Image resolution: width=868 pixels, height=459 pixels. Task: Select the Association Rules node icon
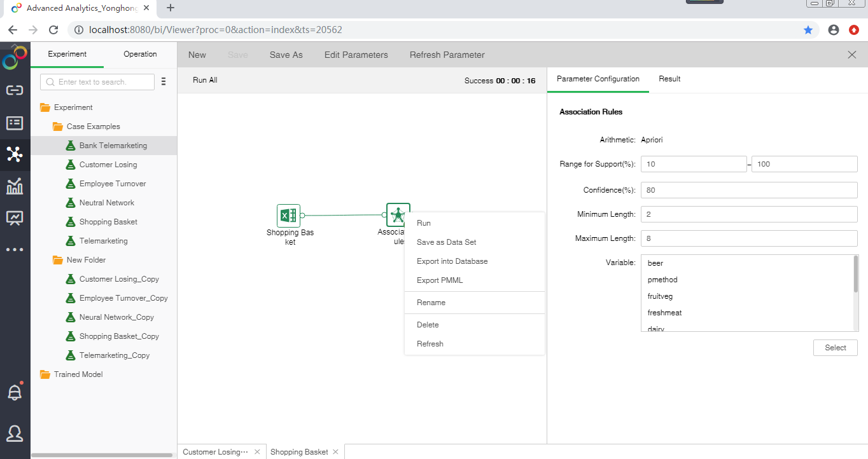tap(398, 215)
